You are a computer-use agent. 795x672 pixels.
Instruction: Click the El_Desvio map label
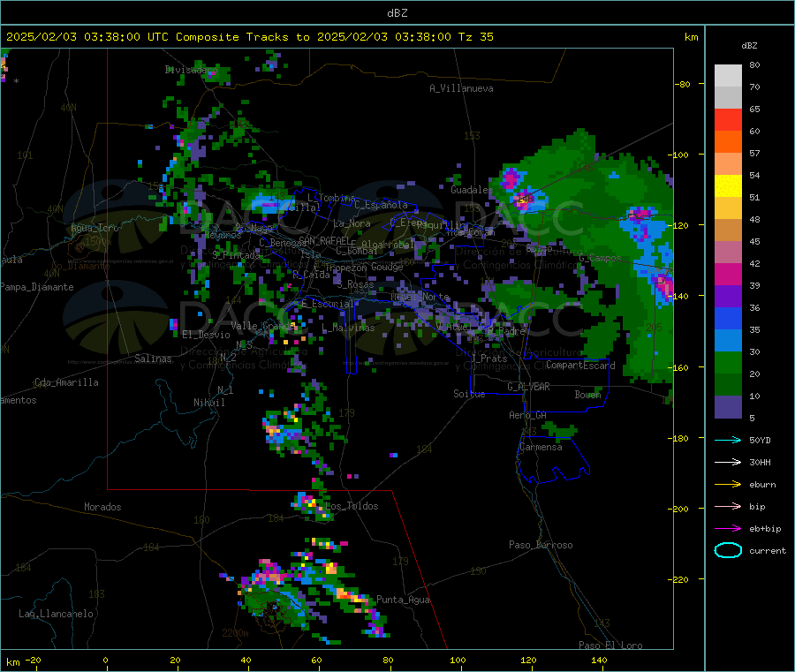point(207,335)
